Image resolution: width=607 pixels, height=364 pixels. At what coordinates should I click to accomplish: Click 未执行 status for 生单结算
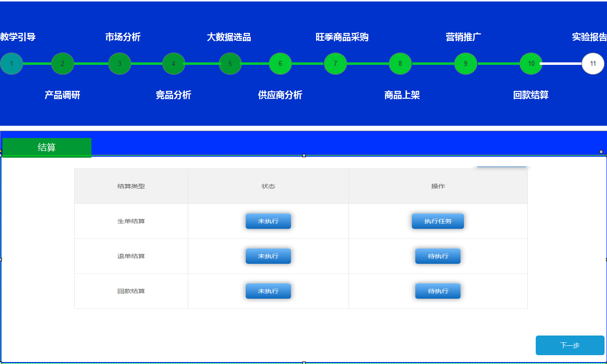268,221
